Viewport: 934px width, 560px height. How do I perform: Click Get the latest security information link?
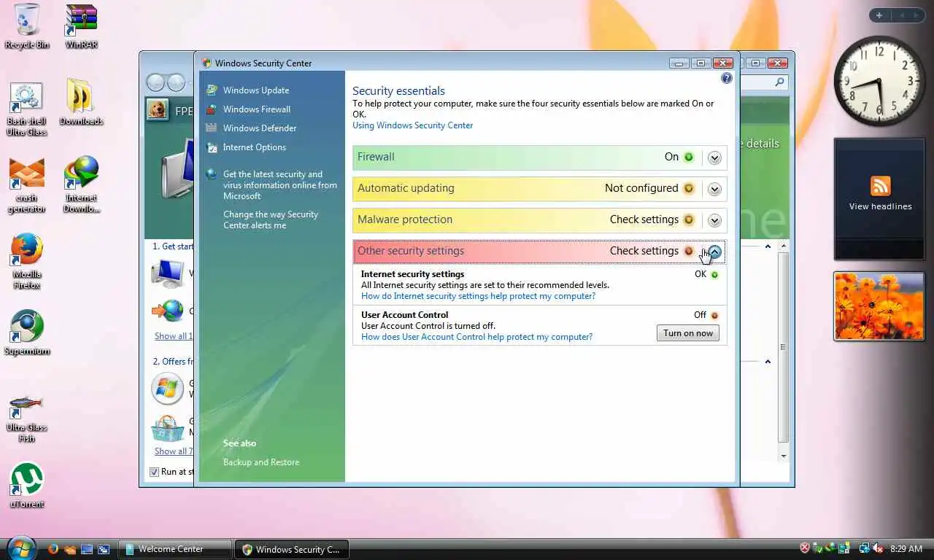click(x=280, y=185)
